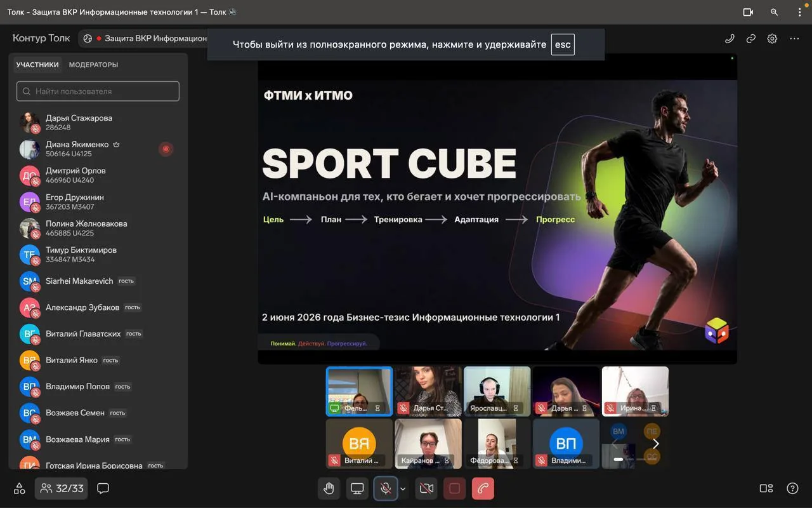Click Егор Дружинин's avatar in participant list

[29, 202]
